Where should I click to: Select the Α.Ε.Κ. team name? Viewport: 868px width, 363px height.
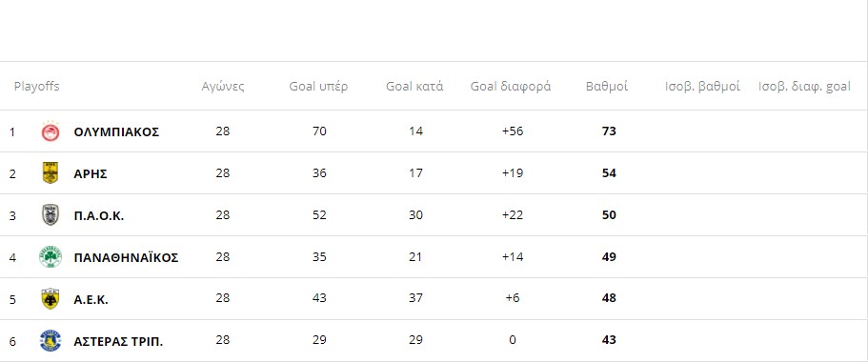pyautogui.click(x=91, y=299)
